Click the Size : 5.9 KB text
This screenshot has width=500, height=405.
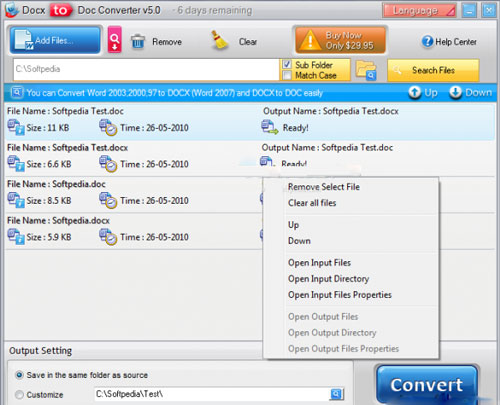tap(49, 237)
